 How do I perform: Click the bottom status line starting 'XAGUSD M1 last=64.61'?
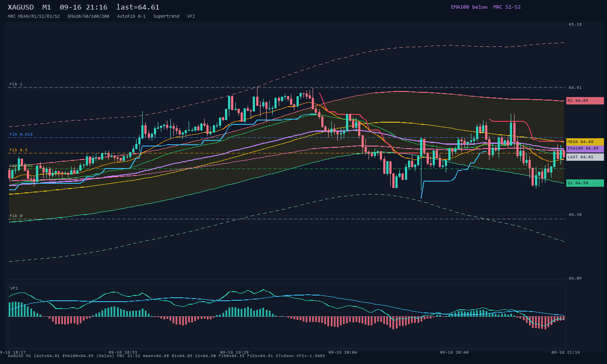pos(166,356)
